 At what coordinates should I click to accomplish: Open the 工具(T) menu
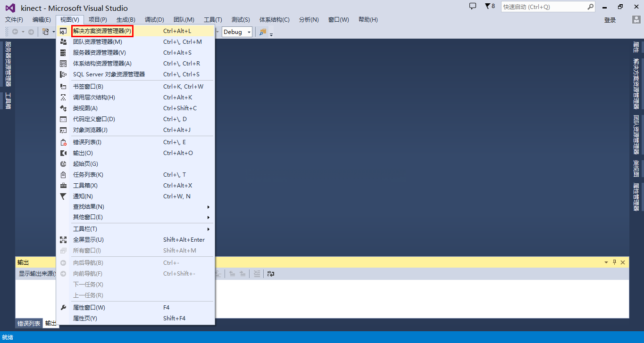point(213,20)
